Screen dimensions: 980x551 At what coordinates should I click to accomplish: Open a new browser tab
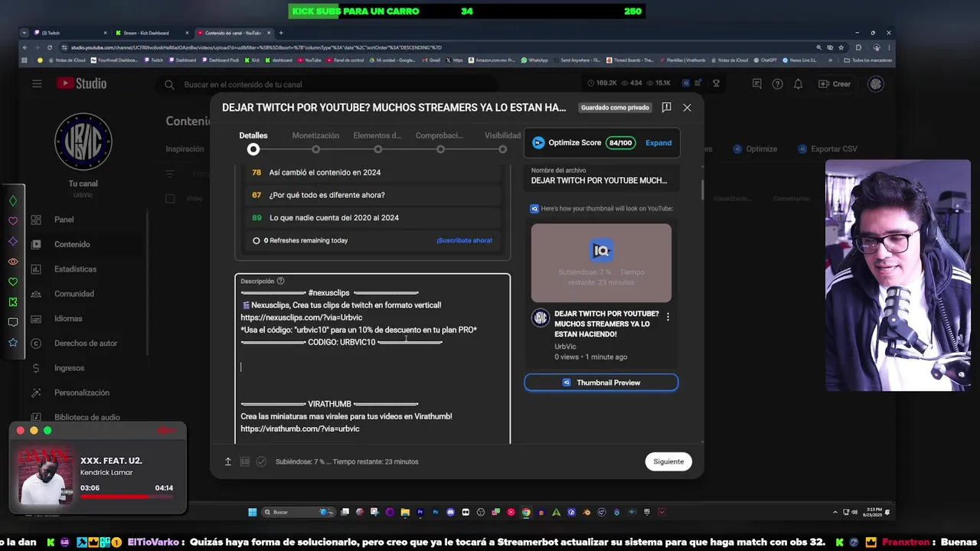pyautogui.click(x=281, y=33)
